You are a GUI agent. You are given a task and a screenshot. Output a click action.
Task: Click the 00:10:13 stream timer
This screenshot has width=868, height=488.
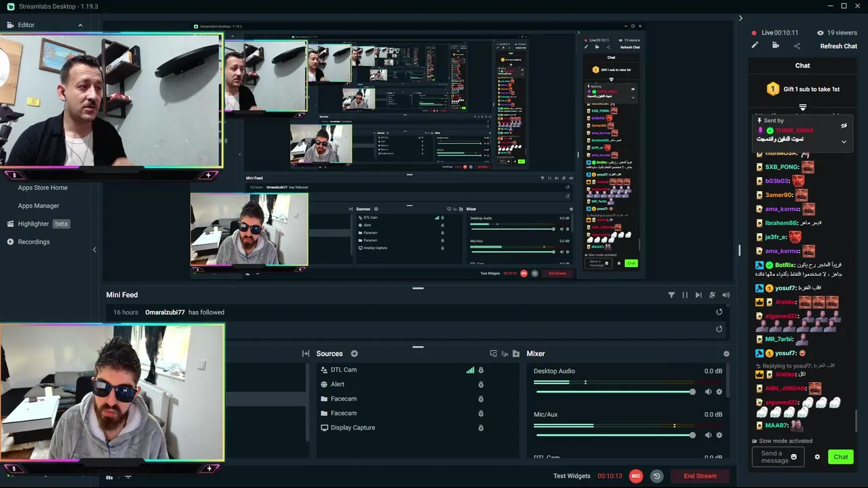pyautogui.click(x=610, y=476)
